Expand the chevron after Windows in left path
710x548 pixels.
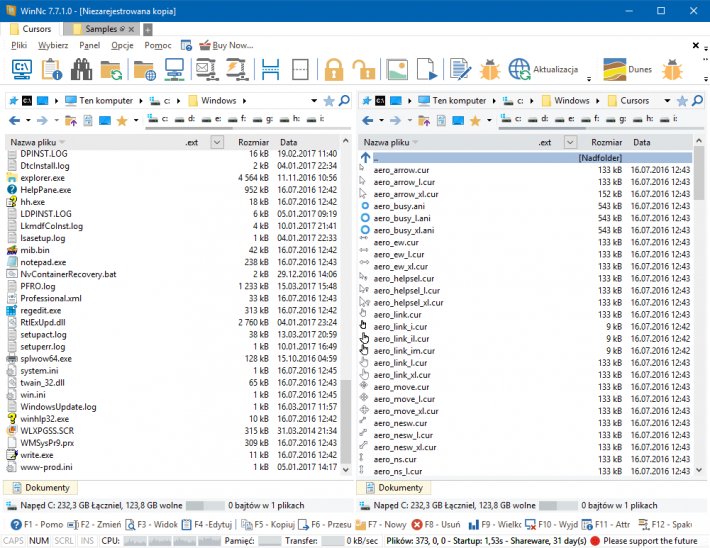pos(245,101)
